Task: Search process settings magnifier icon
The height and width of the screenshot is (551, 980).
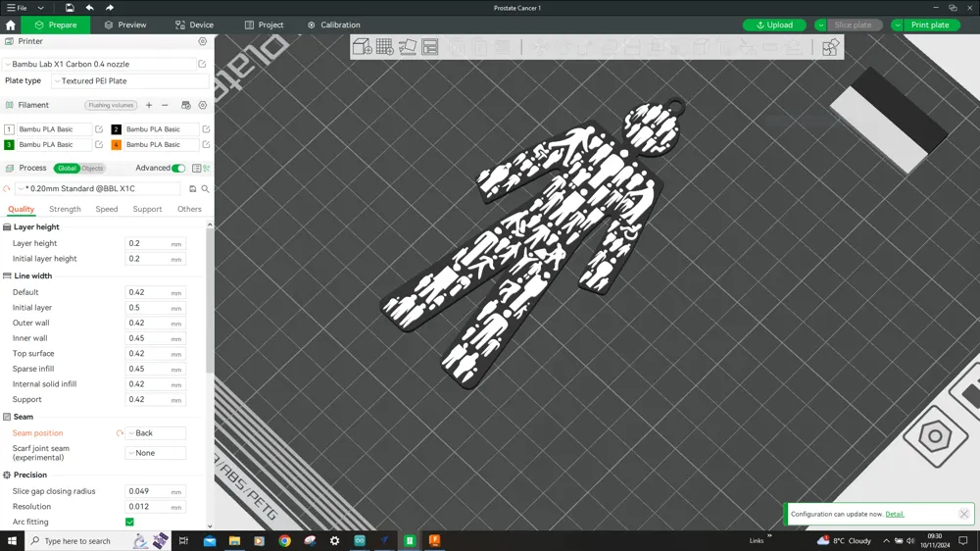Action: pos(205,188)
